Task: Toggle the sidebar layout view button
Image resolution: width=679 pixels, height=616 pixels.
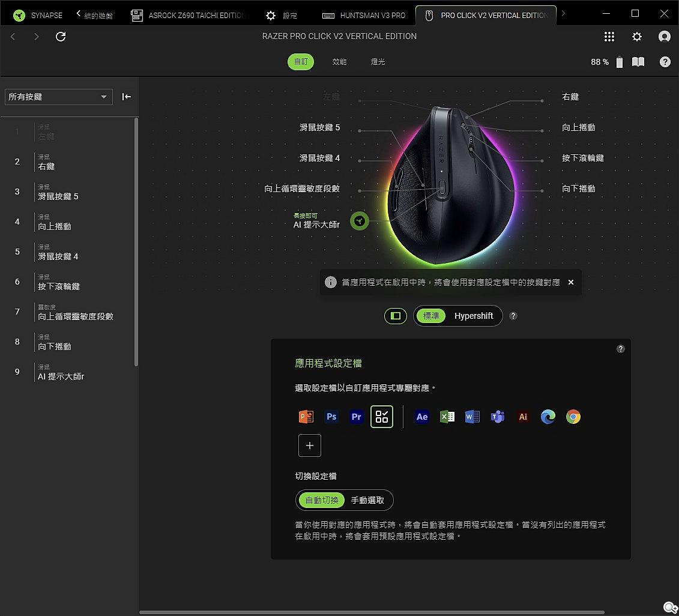Action: click(x=396, y=316)
